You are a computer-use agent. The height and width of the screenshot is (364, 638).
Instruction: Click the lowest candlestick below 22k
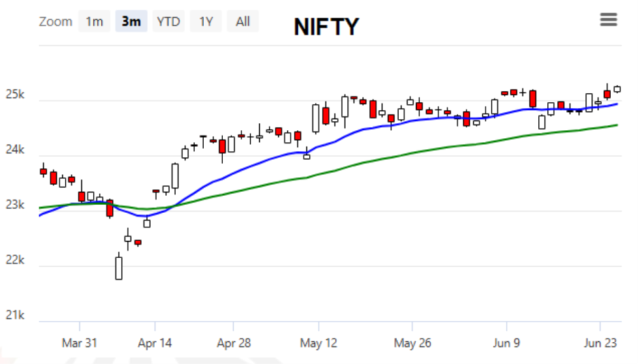(119, 267)
